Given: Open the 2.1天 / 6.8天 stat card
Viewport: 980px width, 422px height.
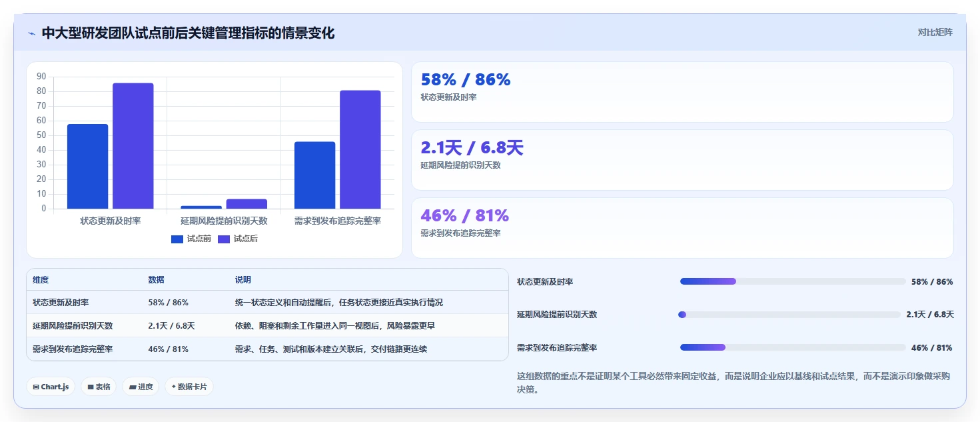Looking at the screenshot, I should (682, 160).
